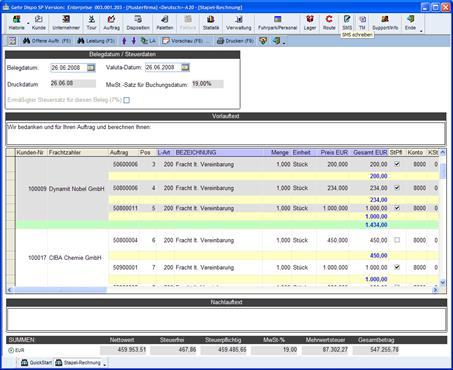Switch to QuickStart tab
453x370 pixels.
pos(36,363)
